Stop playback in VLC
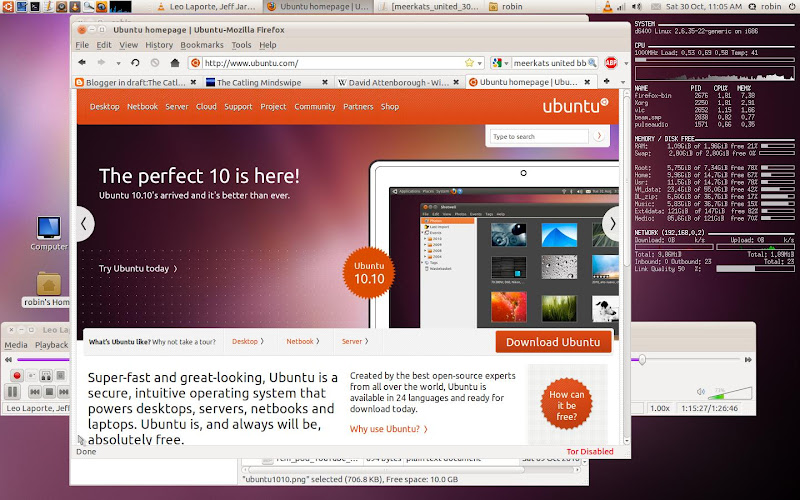The height and width of the screenshot is (500, 800). tap(49, 392)
